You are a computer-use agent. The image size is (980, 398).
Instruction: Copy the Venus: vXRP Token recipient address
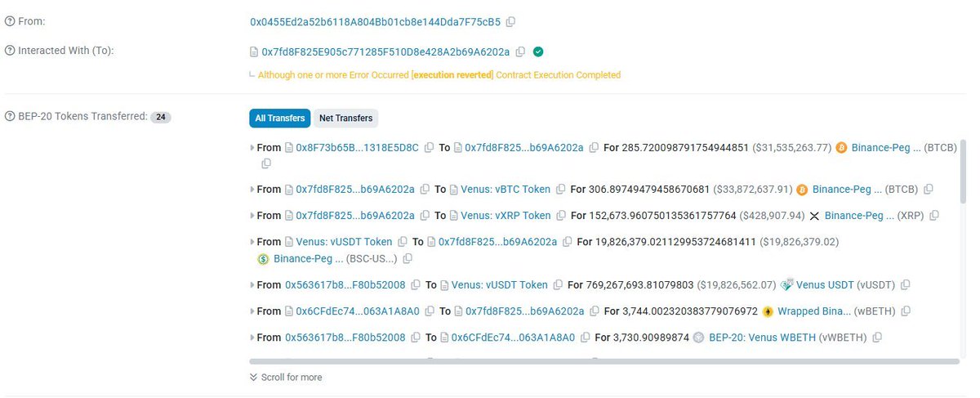[560, 216]
